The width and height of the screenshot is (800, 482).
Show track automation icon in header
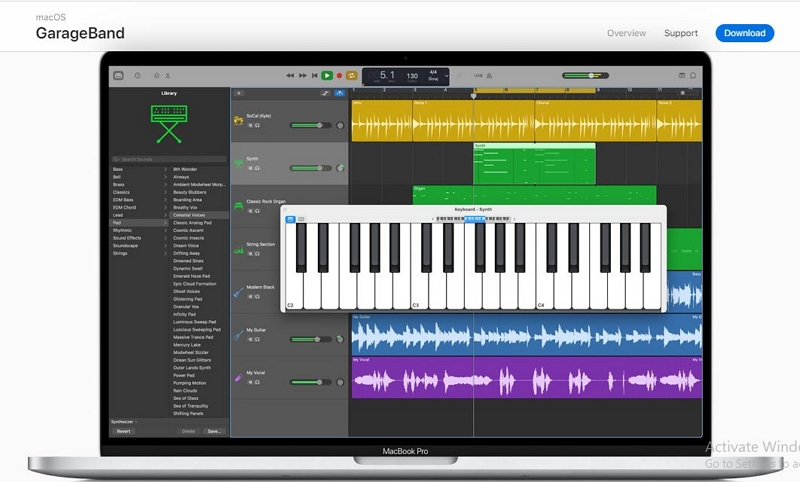(325, 93)
